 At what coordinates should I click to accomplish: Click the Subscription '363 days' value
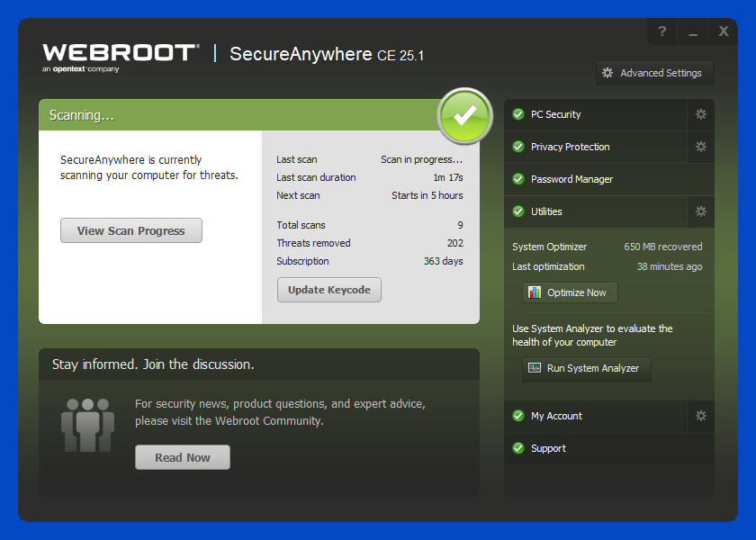click(x=443, y=261)
